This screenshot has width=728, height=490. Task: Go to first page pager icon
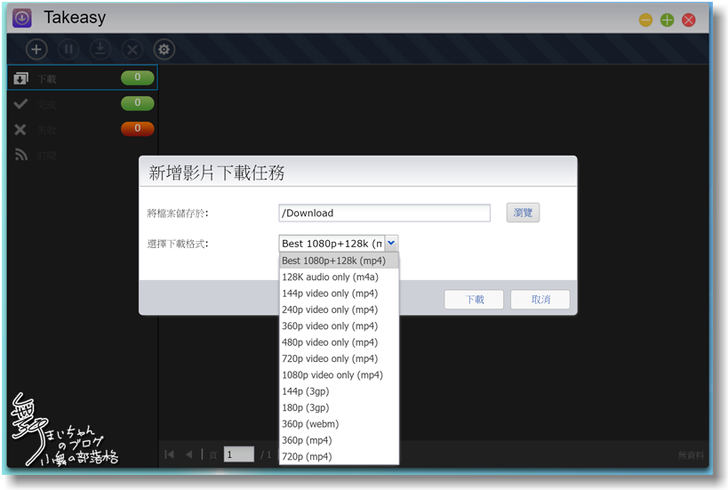point(169,454)
